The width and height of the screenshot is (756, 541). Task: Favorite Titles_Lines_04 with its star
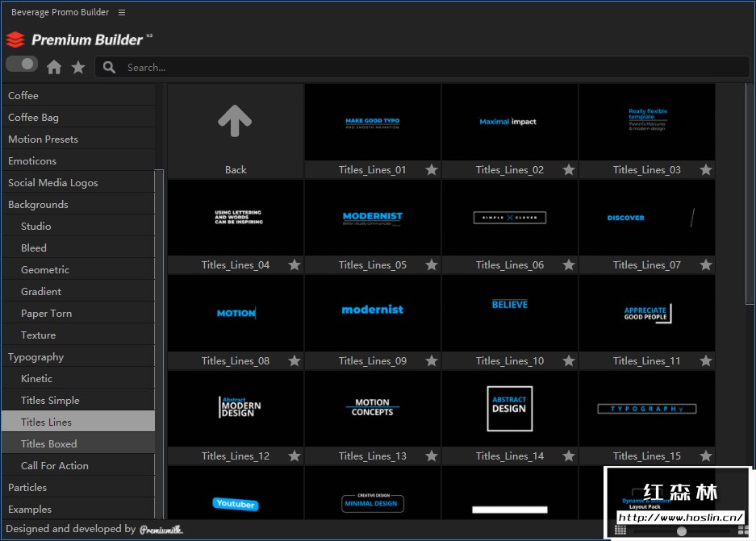294,264
